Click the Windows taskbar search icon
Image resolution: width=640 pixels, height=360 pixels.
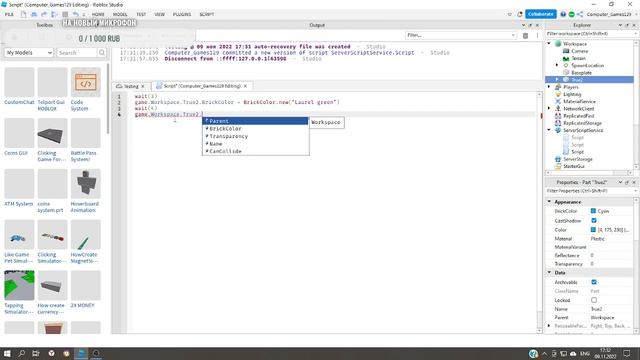pyautogui.click(x=22, y=353)
